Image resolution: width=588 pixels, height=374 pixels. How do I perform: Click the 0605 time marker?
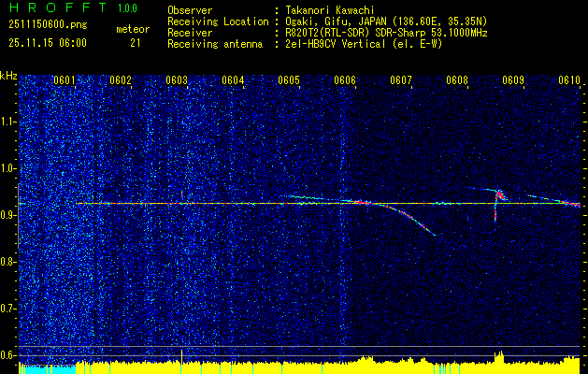point(289,79)
